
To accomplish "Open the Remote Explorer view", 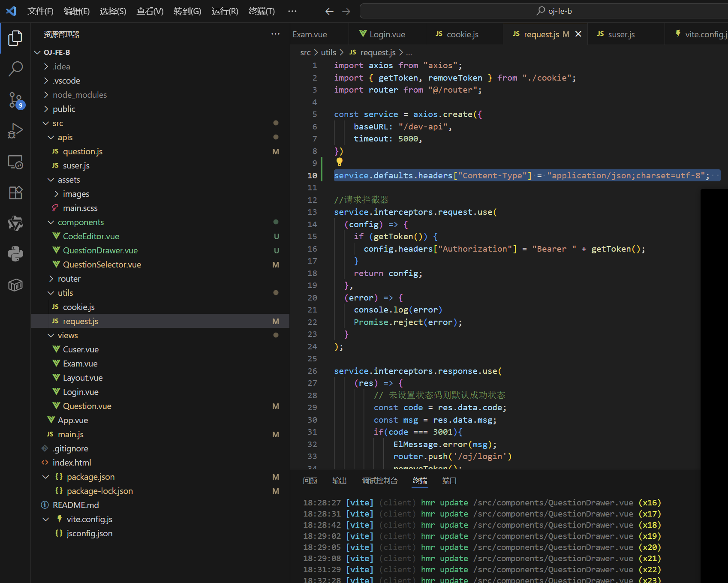I will point(15,162).
